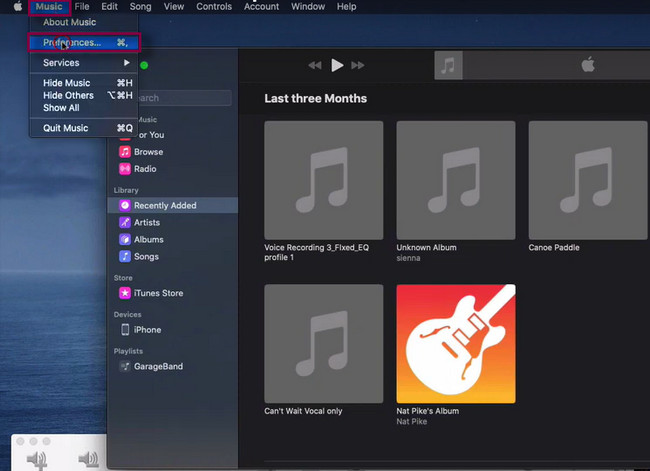
Task: Click the Artists microphone icon
Action: (x=125, y=222)
